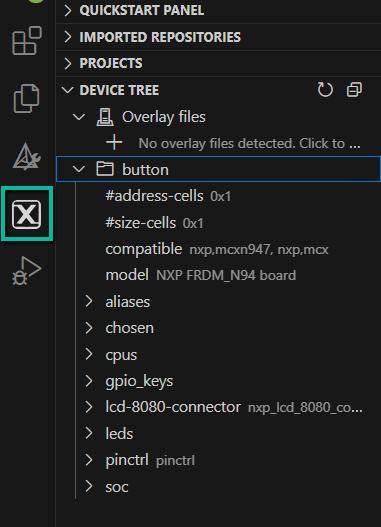Collapse the Overlay files node
This screenshot has width=381, height=527.
click(79, 117)
